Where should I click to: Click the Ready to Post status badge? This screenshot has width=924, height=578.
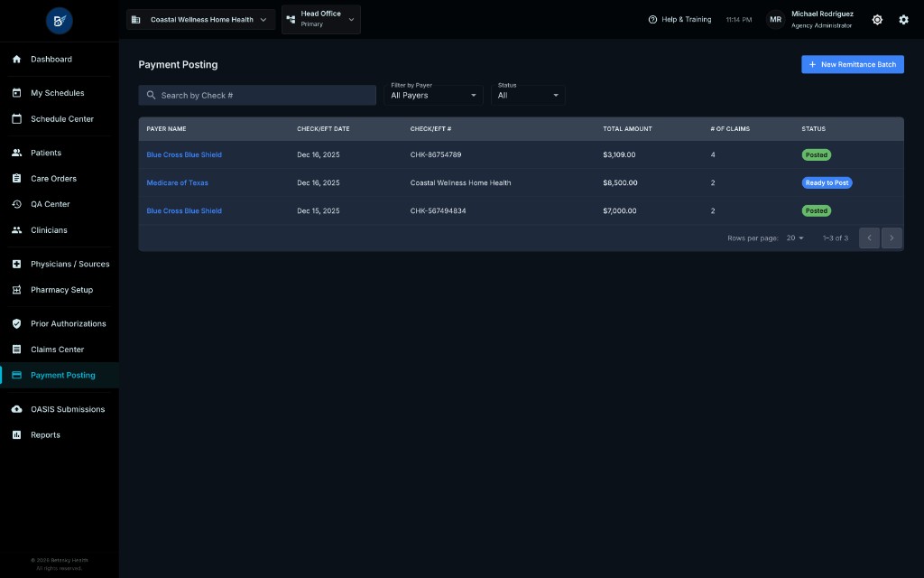[827, 182]
